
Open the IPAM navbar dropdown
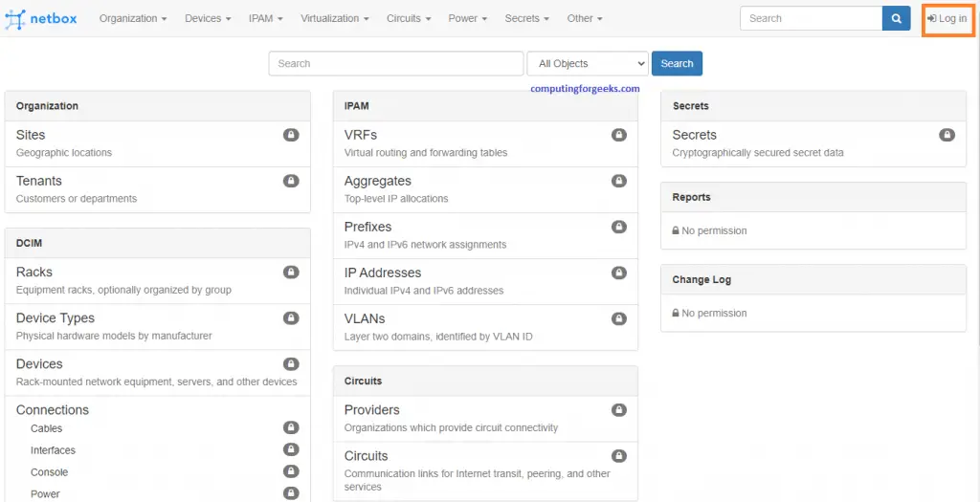pos(266,19)
